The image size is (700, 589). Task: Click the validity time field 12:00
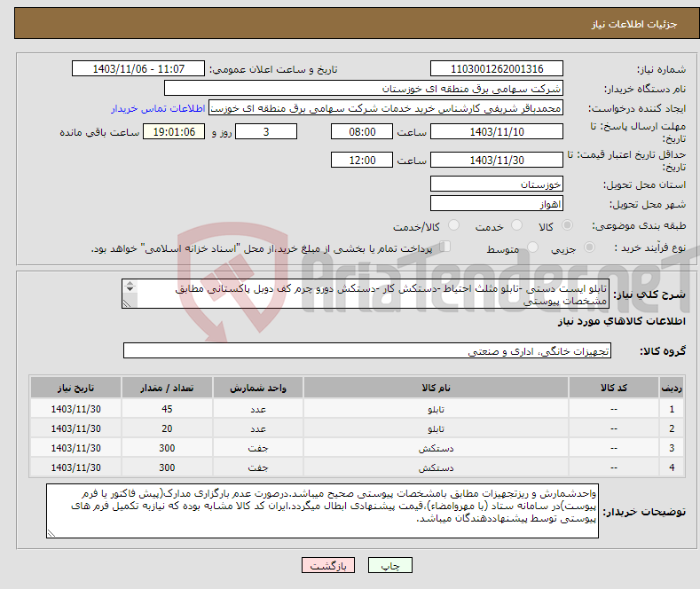pos(362,160)
